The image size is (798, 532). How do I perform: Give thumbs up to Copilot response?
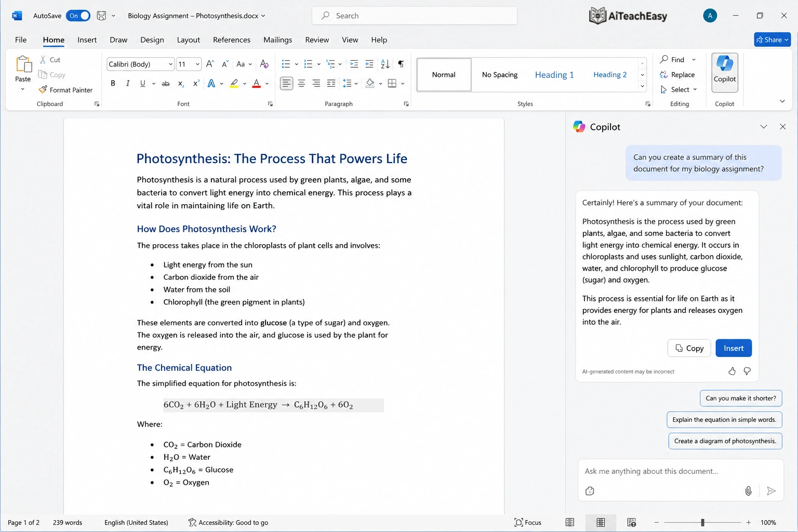point(732,371)
